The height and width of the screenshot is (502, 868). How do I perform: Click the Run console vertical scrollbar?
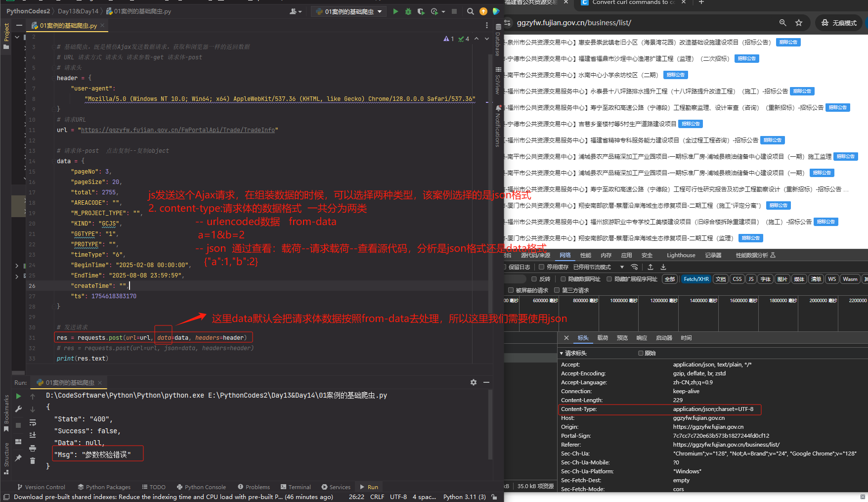coord(490,424)
